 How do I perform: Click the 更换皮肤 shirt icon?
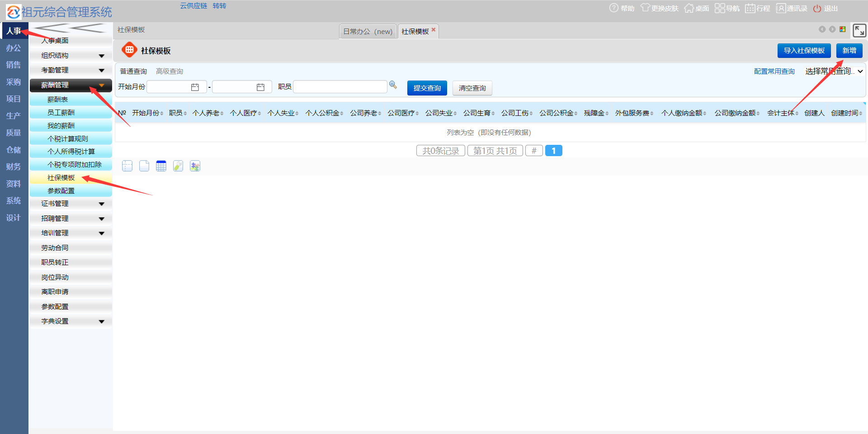(645, 8)
